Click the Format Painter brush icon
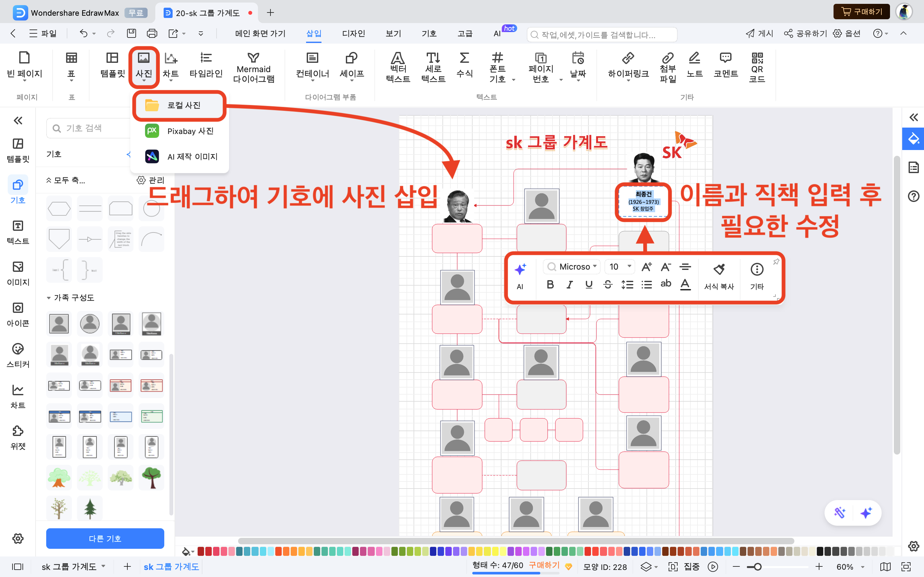 pyautogui.click(x=719, y=269)
